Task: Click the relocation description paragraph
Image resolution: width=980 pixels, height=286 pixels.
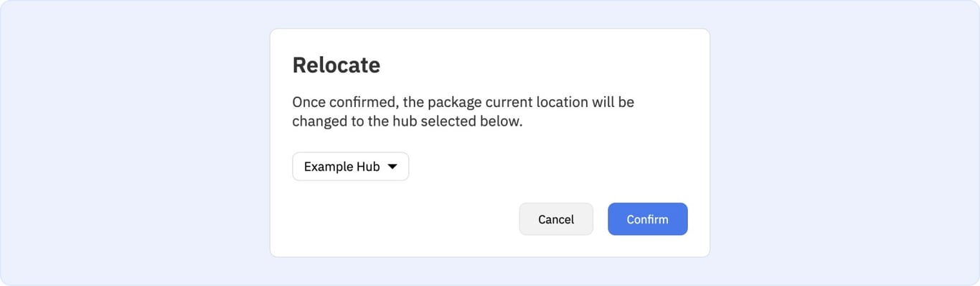Action: (x=463, y=111)
